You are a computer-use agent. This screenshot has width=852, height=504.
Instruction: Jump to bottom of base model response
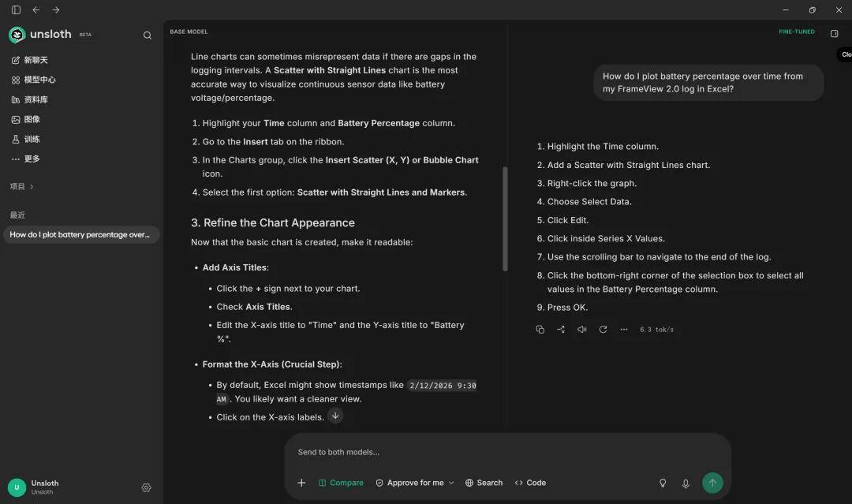pos(335,416)
